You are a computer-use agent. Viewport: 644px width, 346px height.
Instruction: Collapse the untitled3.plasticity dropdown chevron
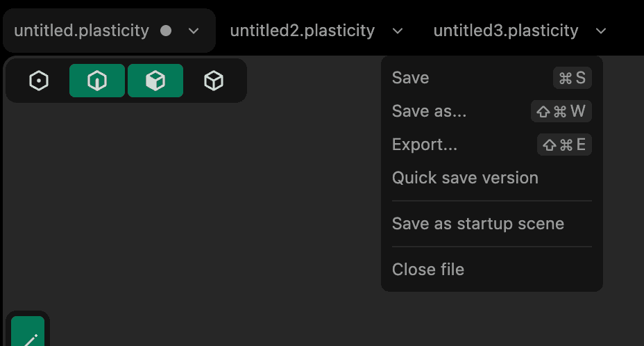(601, 31)
